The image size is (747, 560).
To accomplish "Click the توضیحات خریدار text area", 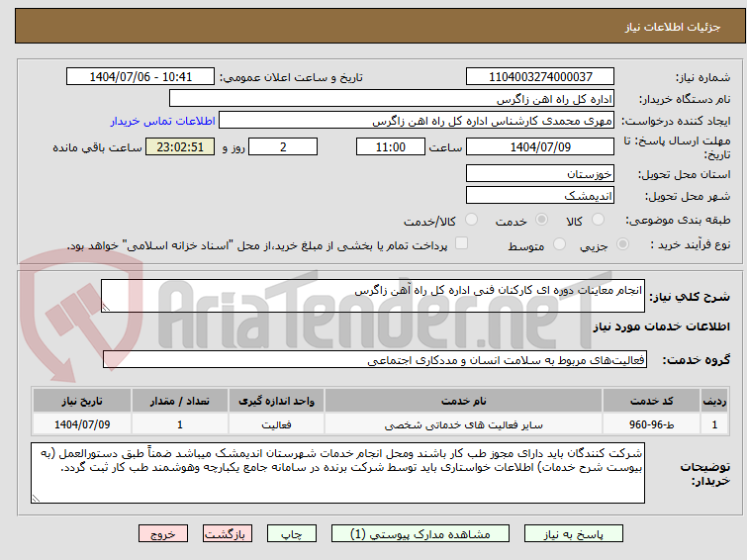I will coord(337,473).
